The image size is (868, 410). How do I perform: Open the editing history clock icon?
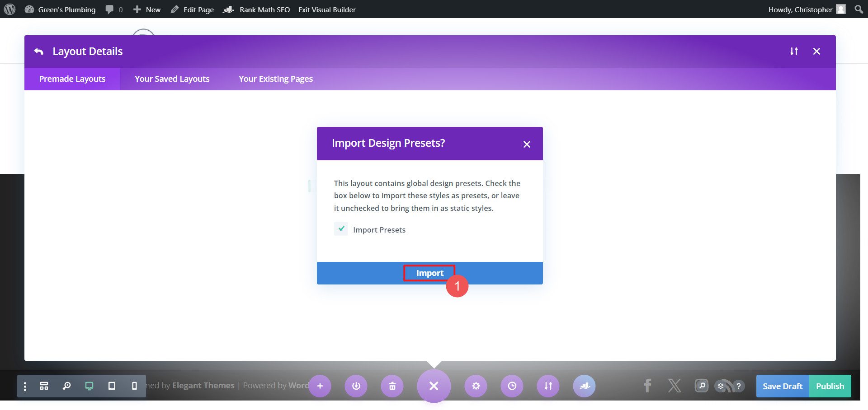(512, 386)
